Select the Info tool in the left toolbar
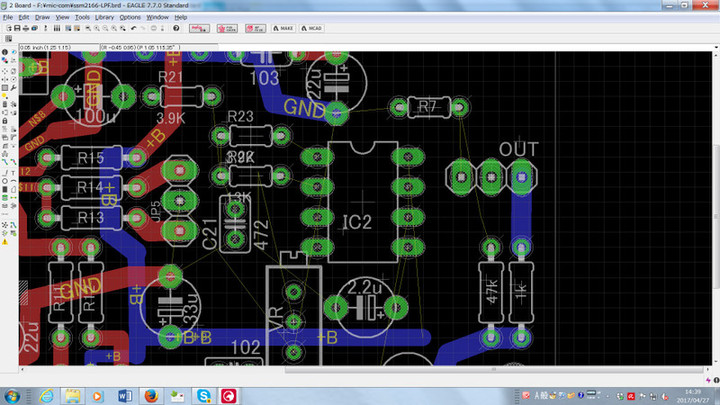720x405 pixels. [x=6, y=52]
